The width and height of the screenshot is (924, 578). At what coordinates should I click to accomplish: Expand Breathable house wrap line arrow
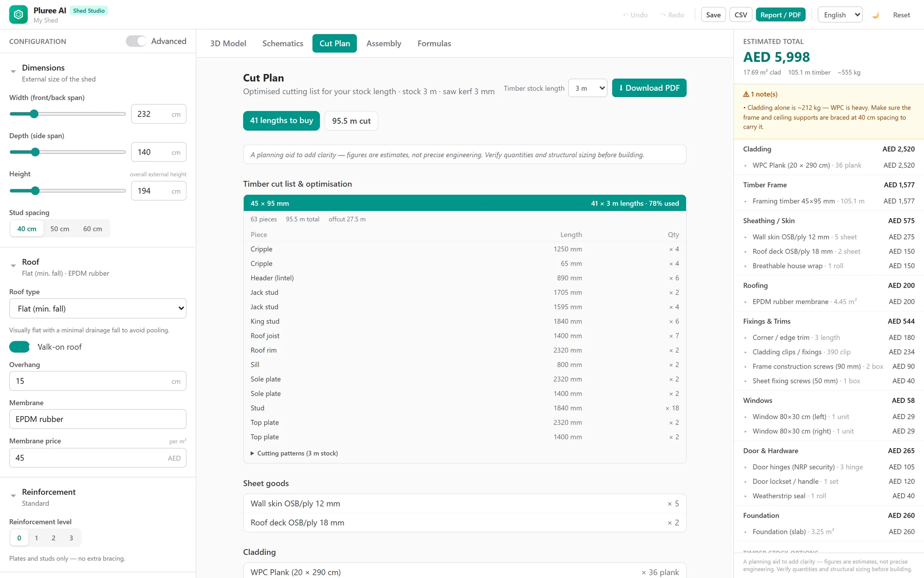(x=746, y=266)
